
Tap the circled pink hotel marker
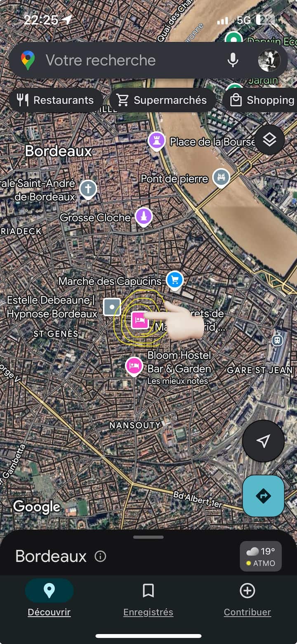click(x=140, y=320)
